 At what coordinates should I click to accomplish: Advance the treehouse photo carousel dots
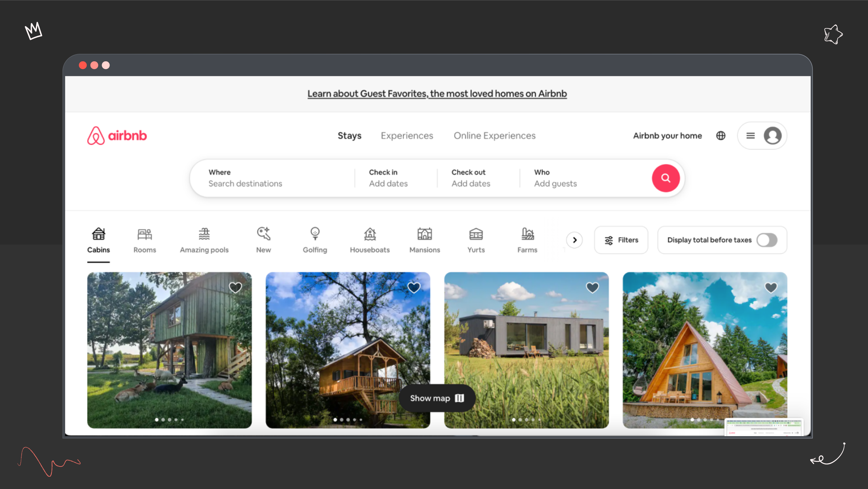coord(347,420)
